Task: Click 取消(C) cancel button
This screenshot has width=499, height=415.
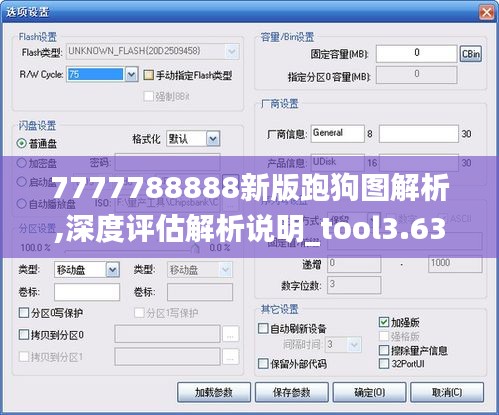Action: [447, 392]
